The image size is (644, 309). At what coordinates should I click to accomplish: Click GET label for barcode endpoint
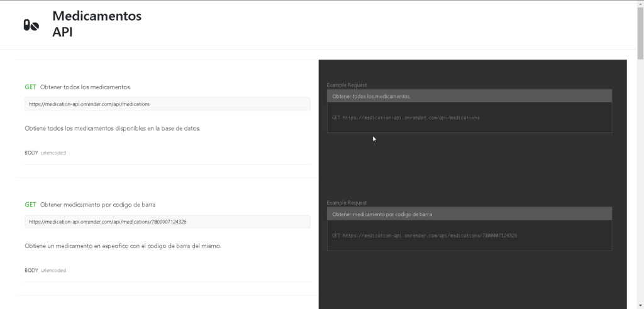[30, 205]
